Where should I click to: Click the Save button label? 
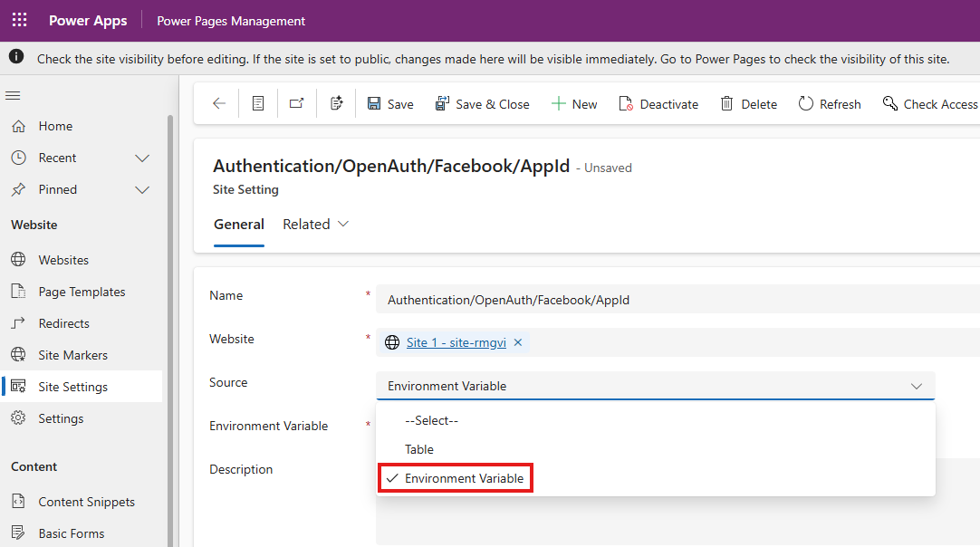point(400,104)
